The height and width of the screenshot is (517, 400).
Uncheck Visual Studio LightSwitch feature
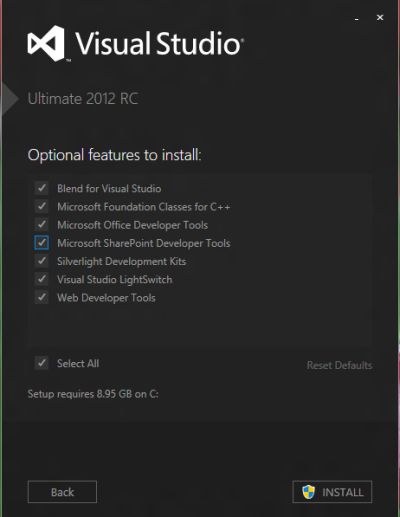[x=42, y=279]
